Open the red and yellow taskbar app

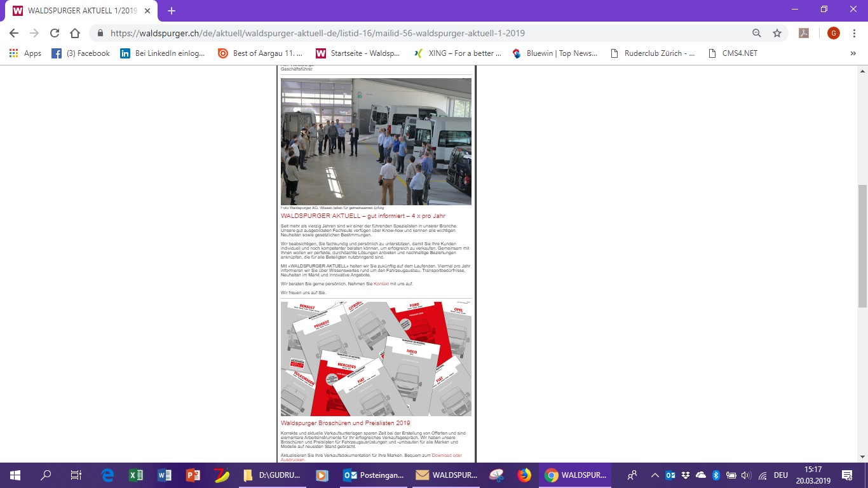pyautogui.click(x=221, y=475)
